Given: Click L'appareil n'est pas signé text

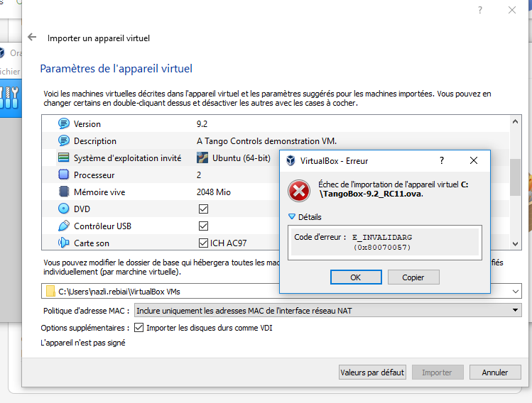Looking at the screenshot, I should tap(83, 343).
